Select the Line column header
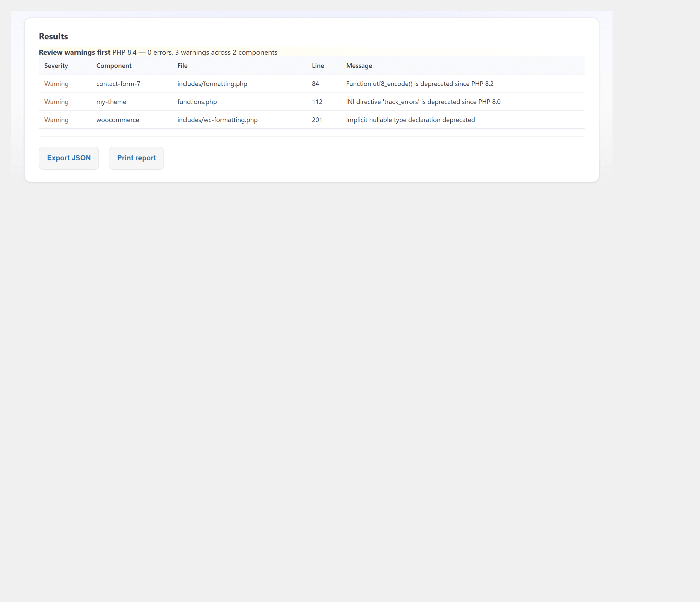Screen dimensions: 700x602 point(318,66)
